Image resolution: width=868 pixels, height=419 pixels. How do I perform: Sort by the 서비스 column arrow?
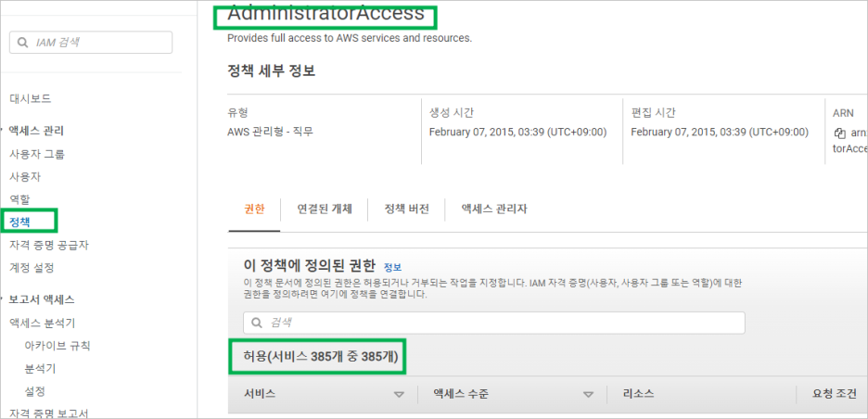point(399,395)
